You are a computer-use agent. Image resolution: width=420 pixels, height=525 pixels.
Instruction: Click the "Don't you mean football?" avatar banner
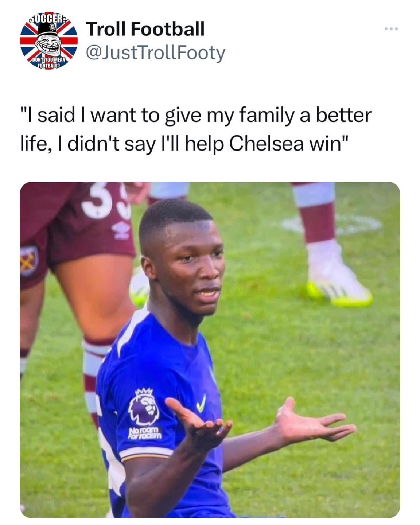click(x=48, y=63)
